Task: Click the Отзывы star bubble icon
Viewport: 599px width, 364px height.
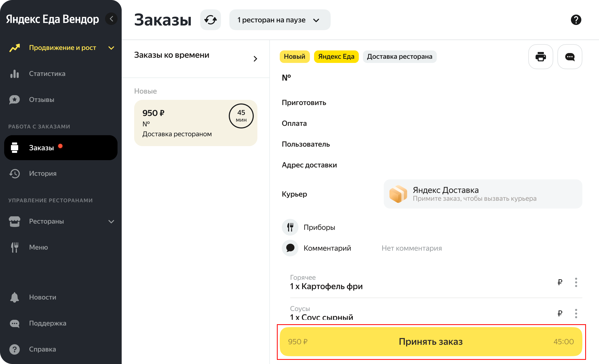Action: 15,100
